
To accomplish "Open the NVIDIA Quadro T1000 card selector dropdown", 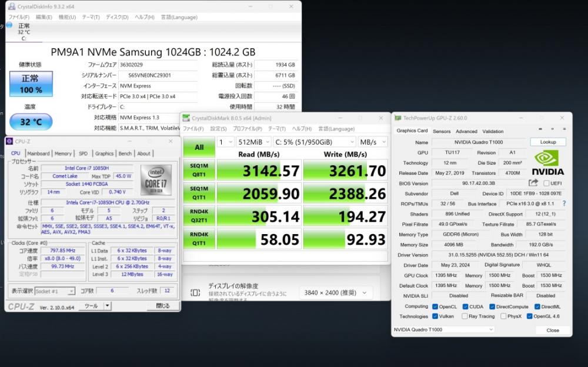I will [443, 329].
